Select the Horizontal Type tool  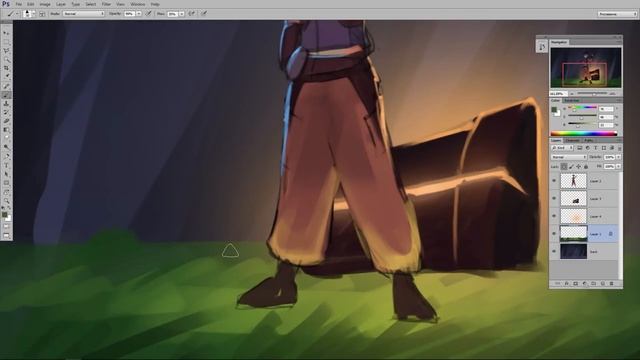coord(6,165)
